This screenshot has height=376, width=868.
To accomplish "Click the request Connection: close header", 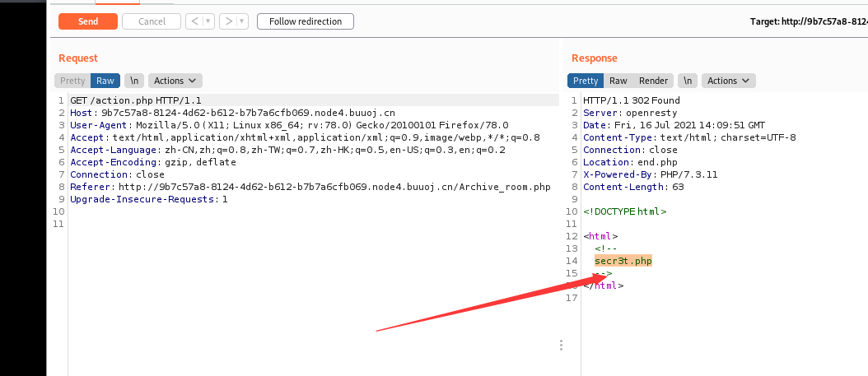I will coord(118,174).
